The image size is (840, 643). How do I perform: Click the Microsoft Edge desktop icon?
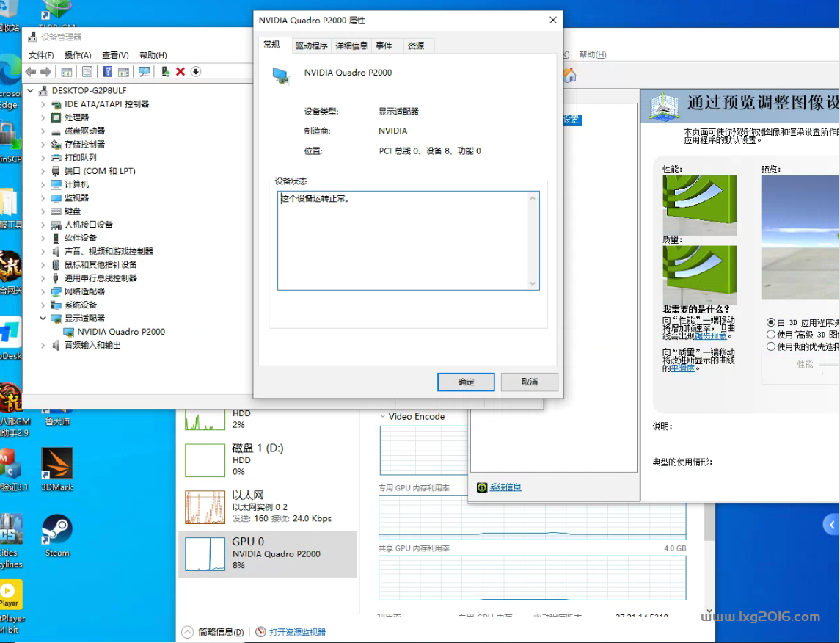coord(10,81)
